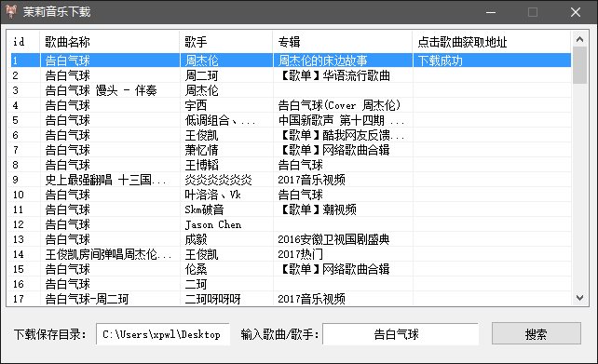Screen dimensions: 598x364
Task: Select 告白气球 song in row 12
Action: click(x=67, y=224)
